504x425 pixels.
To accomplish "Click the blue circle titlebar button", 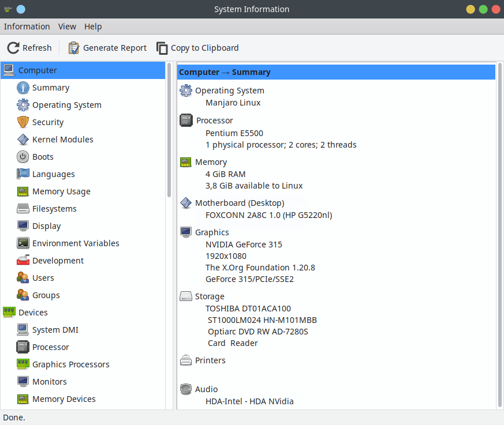I will [21, 9].
